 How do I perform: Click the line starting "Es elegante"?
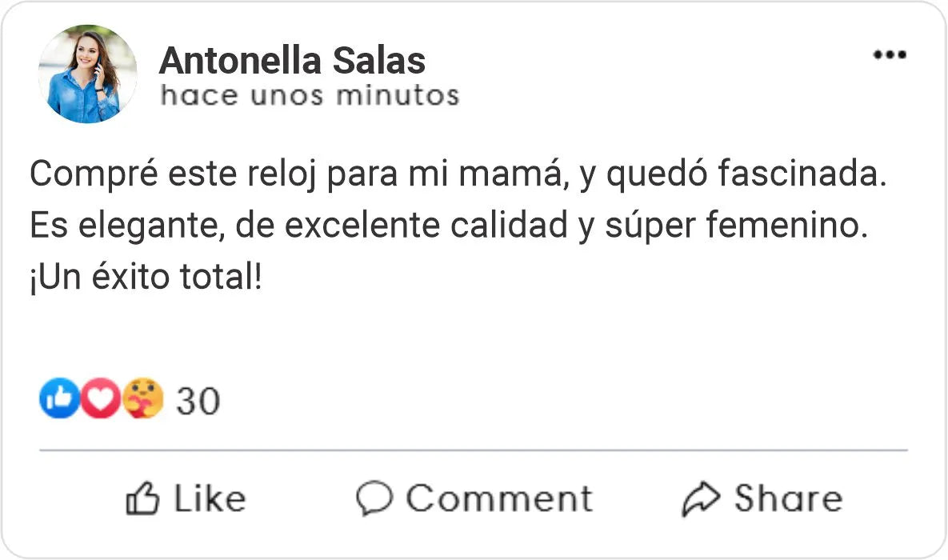point(449,227)
